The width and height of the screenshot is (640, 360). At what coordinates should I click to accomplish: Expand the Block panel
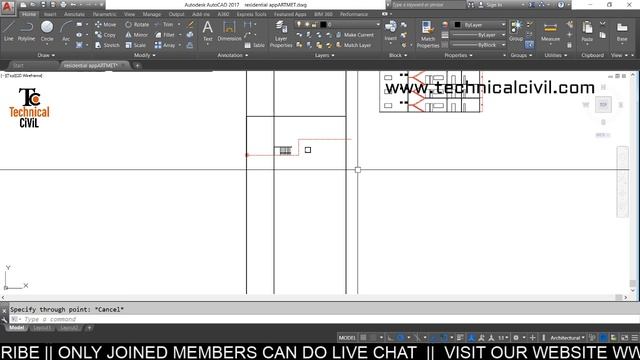click(x=398, y=55)
